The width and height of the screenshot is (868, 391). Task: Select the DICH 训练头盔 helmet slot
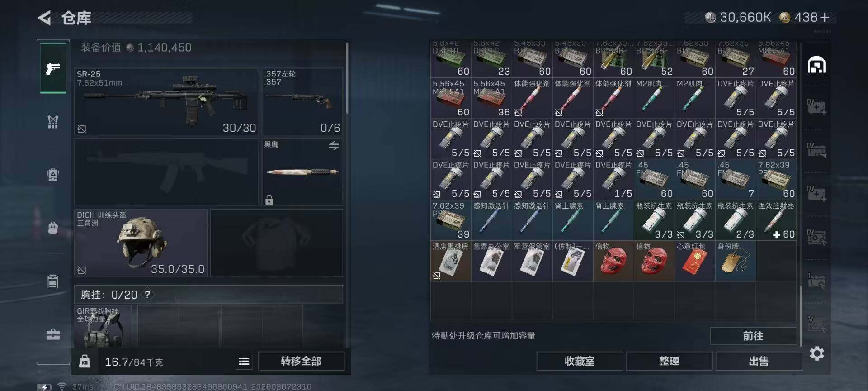[x=141, y=243]
